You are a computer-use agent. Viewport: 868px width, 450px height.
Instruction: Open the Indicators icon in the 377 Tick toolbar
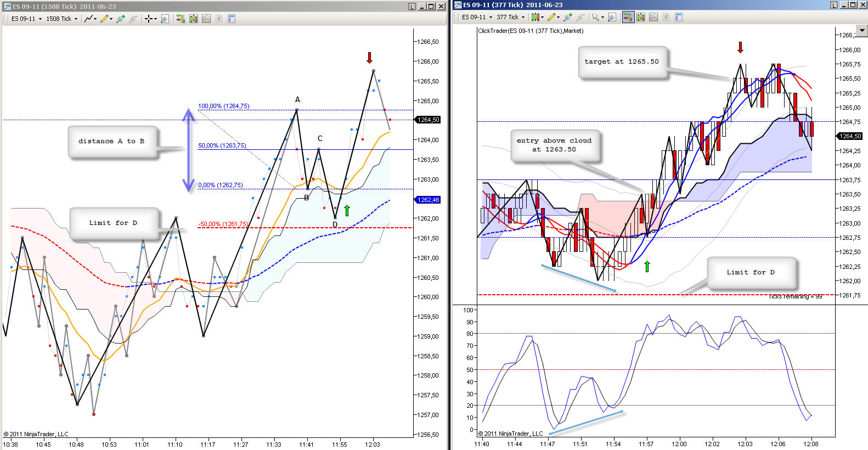(x=653, y=17)
